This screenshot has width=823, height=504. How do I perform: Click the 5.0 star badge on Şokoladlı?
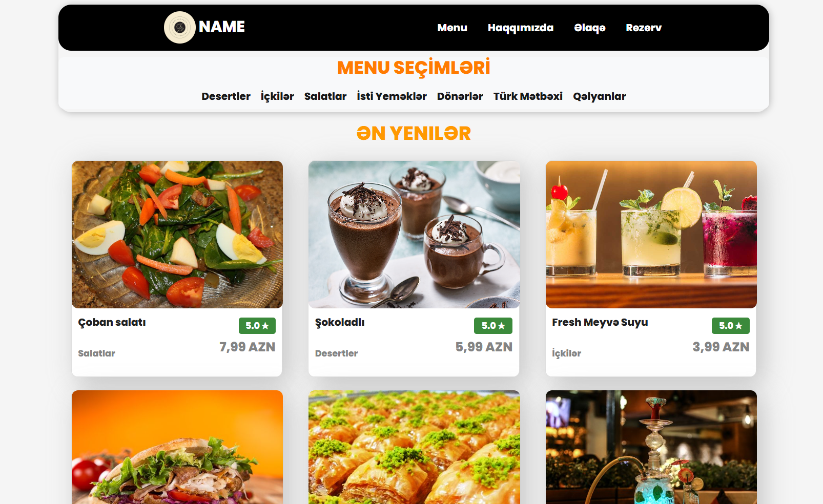[493, 326]
